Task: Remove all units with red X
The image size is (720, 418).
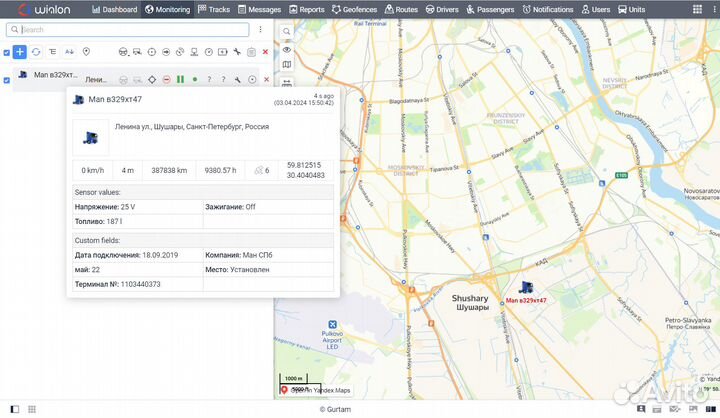Action: click(x=265, y=52)
